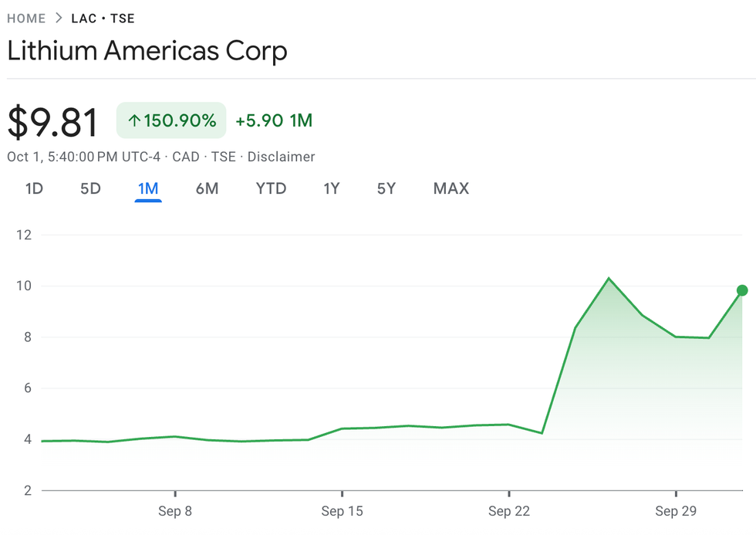Image resolution: width=756 pixels, height=535 pixels.
Task: Show full history with MAX tab
Action: click(451, 188)
